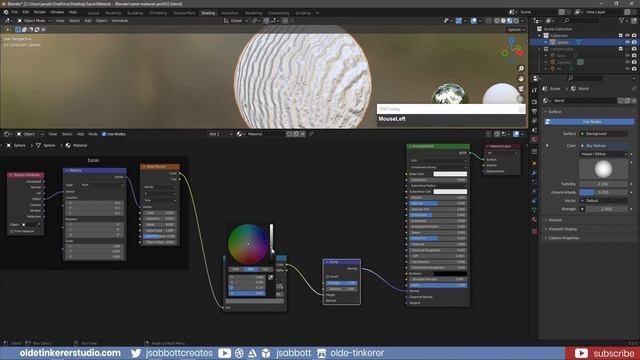Select HSV mode in the color picker
Screen dimensions: 640x360
click(x=251, y=269)
